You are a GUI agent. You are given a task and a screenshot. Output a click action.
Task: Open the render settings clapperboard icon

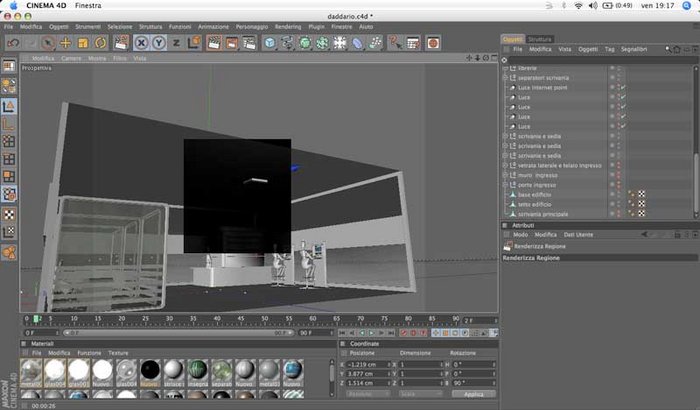249,43
